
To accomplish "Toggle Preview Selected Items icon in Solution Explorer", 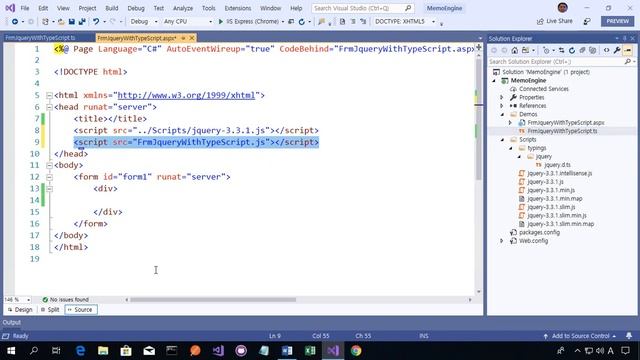I will [x=628, y=50].
